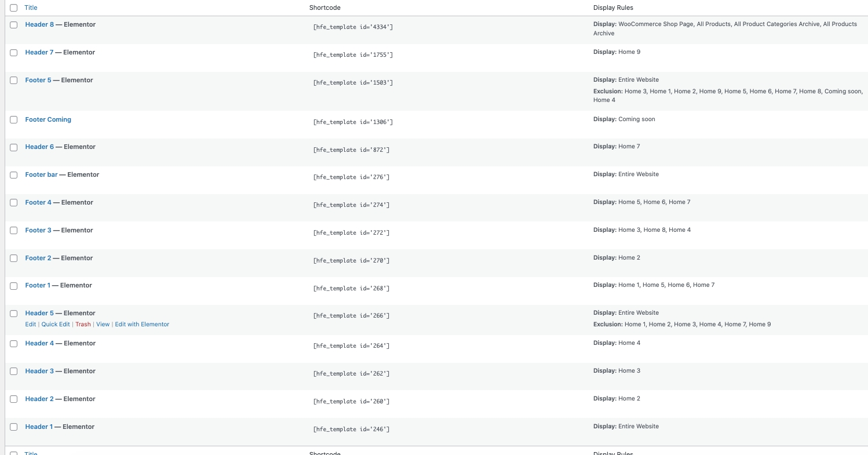Open the Footer 4 template link
Viewport: 868px width, 455px height.
point(38,203)
